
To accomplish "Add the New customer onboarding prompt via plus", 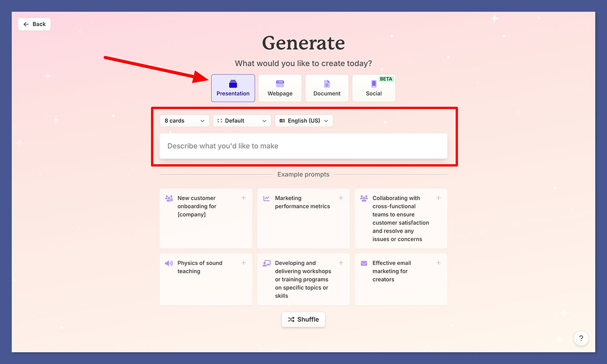I will click(x=243, y=198).
